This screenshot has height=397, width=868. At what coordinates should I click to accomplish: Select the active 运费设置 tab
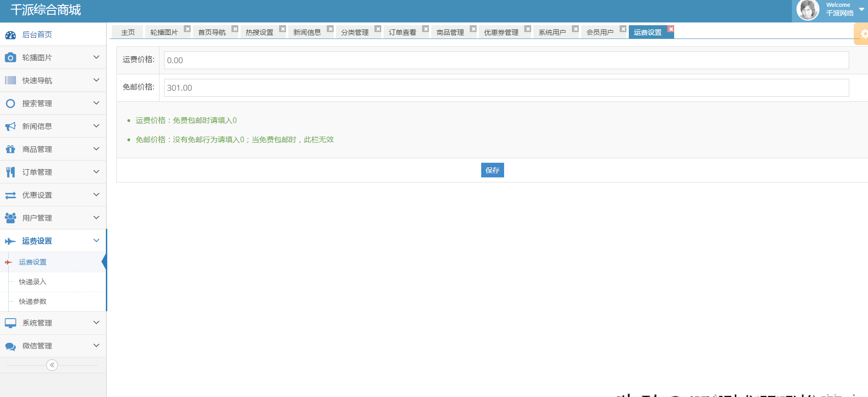coord(648,32)
